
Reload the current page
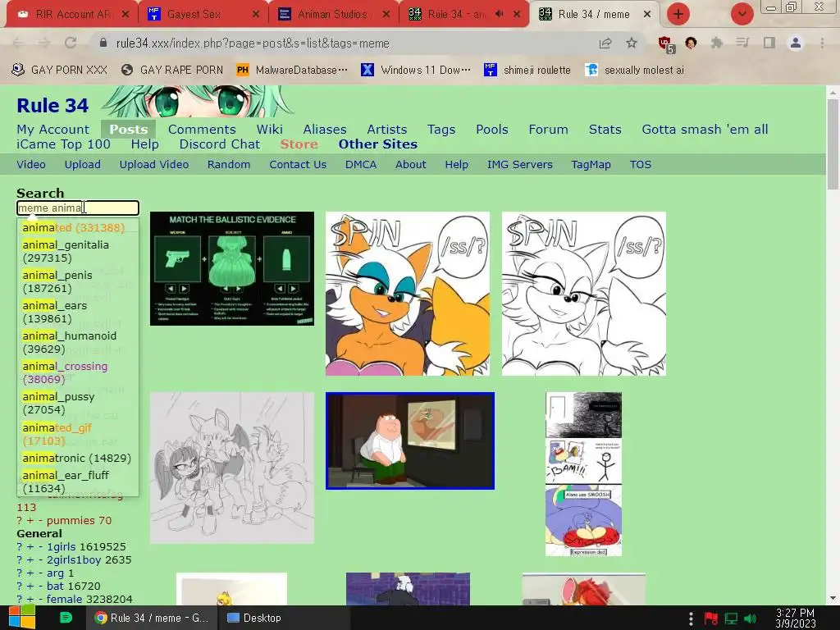click(x=71, y=43)
